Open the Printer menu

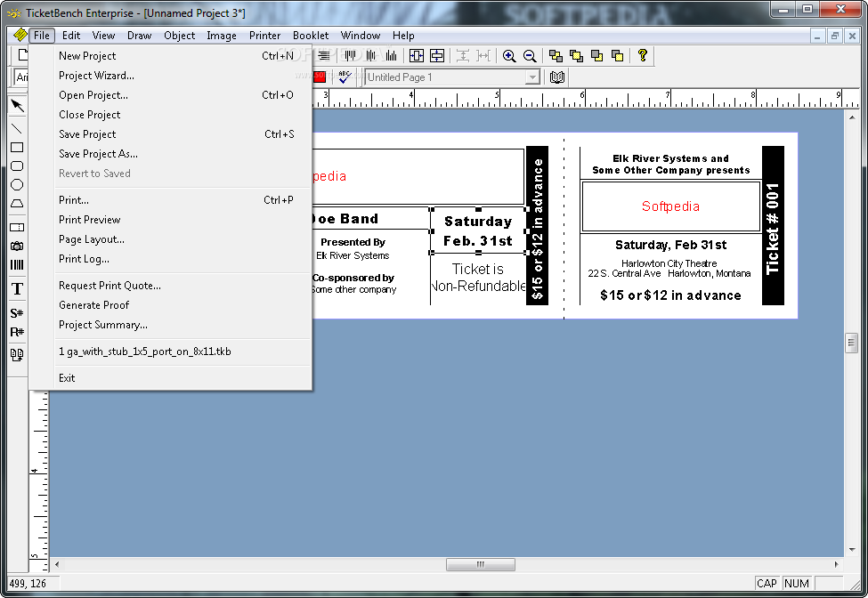point(264,36)
